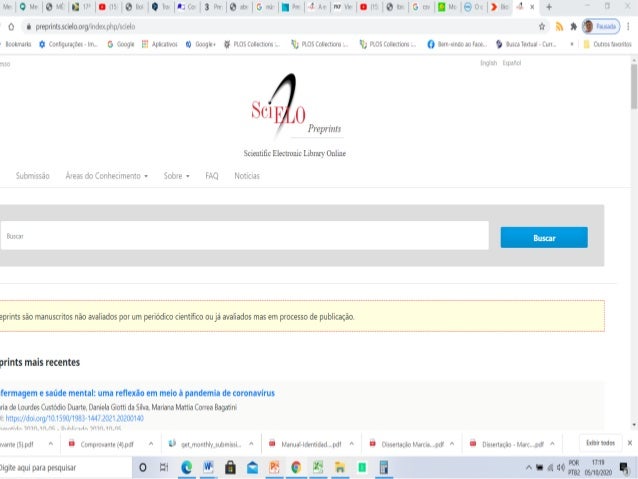Open Microsoft Store from the taskbar
The image size is (638, 479).
point(230,467)
